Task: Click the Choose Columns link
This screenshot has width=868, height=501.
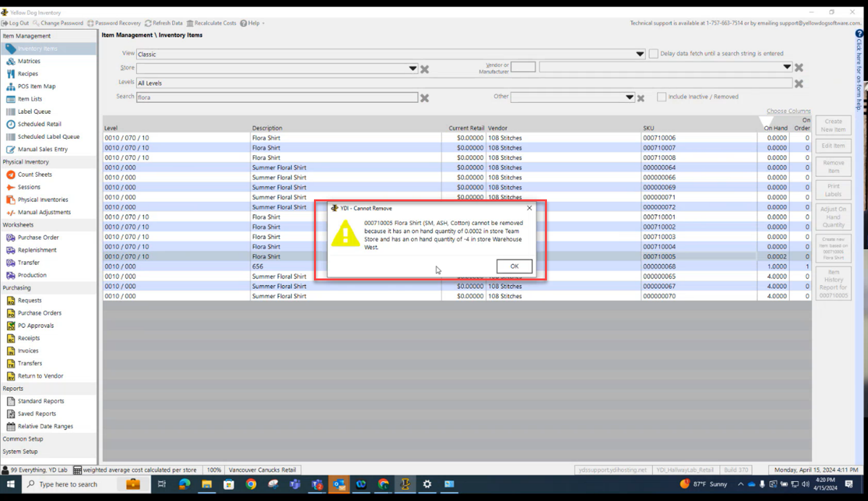Action: (x=788, y=111)
